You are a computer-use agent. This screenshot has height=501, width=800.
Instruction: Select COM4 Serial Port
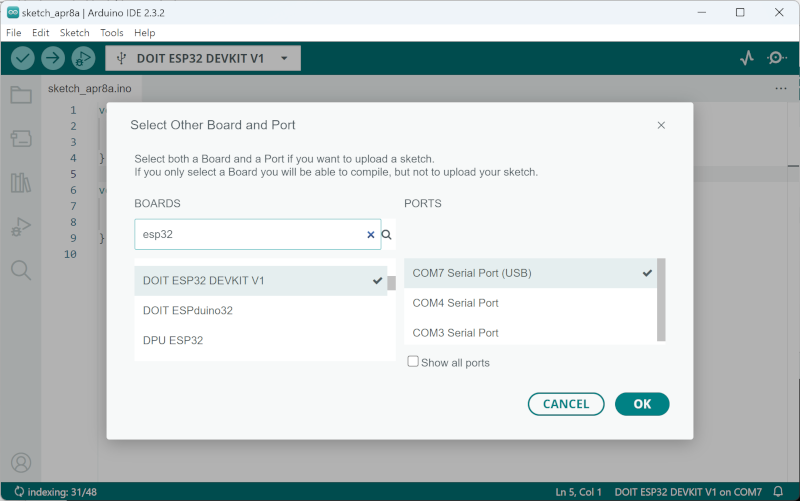coord(530,303)
